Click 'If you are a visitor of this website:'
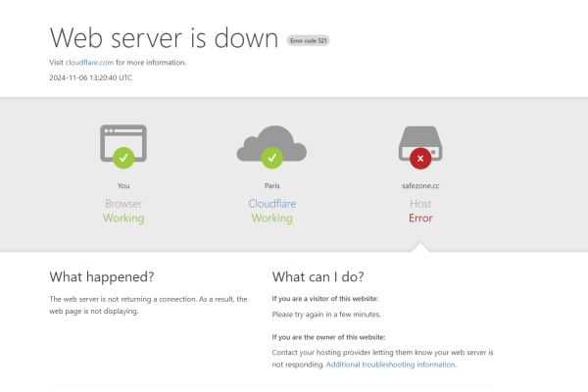 [325, 299]
